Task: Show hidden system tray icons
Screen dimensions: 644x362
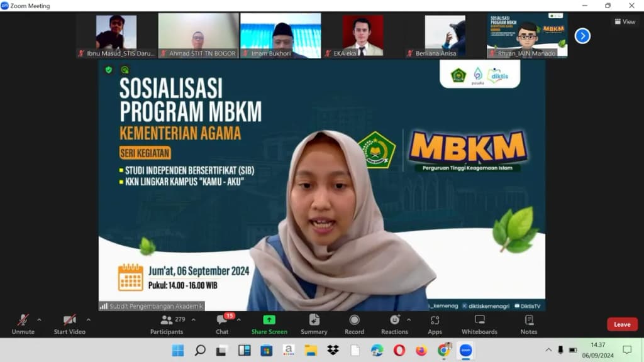Action: coord(548,350)
